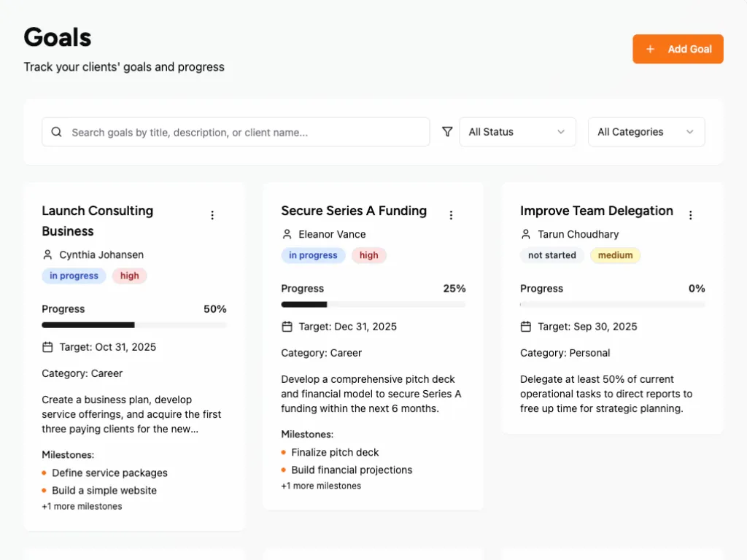Show more milestones on Launch Consulting Business
The image size is (747, 560).
click(82, 506)
